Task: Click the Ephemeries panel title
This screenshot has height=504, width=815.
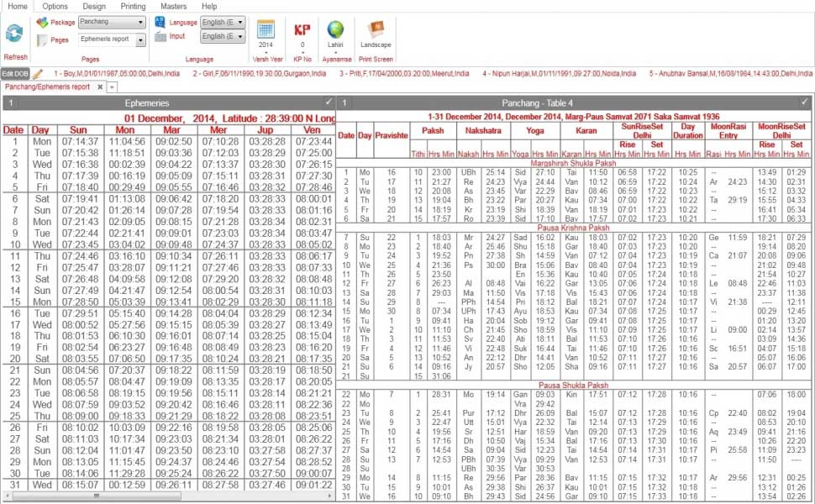Action: 147,102
